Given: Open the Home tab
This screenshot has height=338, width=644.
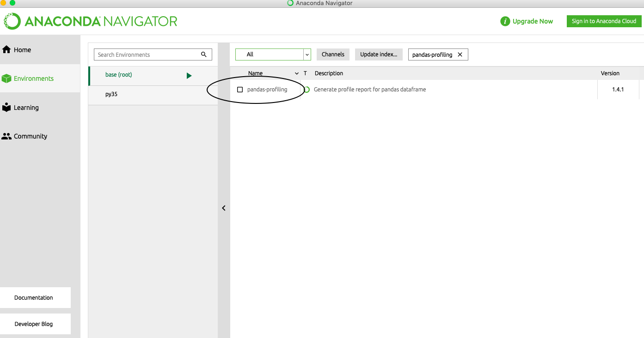Looking at the screenshot, I should pos(40,49).
